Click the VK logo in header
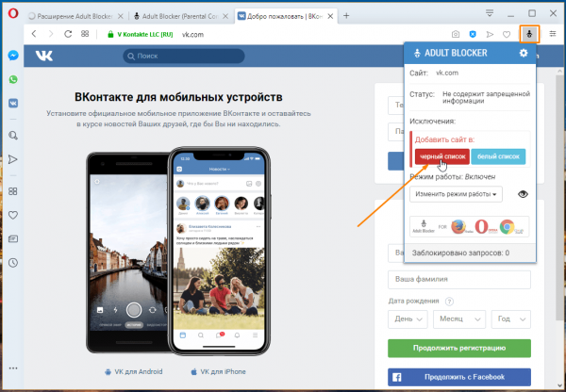Image resolution: width=566 pixels, height=392 pixels. click(x=44, y=56)
